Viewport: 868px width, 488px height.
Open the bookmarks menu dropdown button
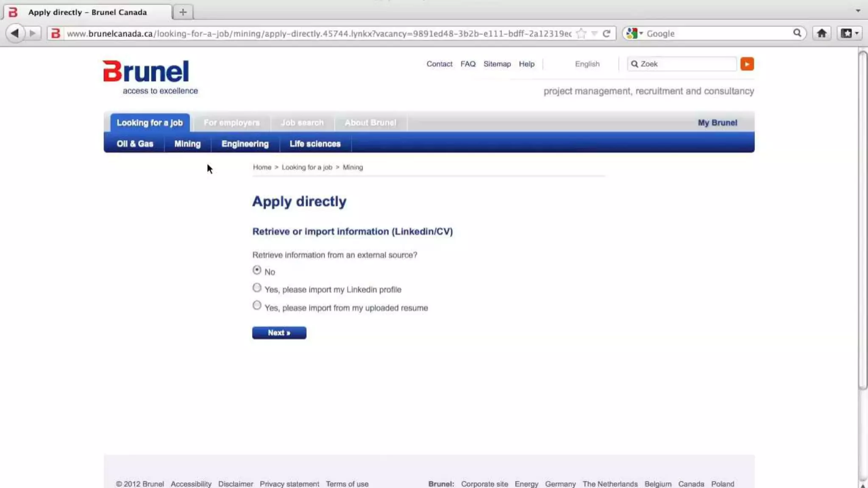[849, 33]
